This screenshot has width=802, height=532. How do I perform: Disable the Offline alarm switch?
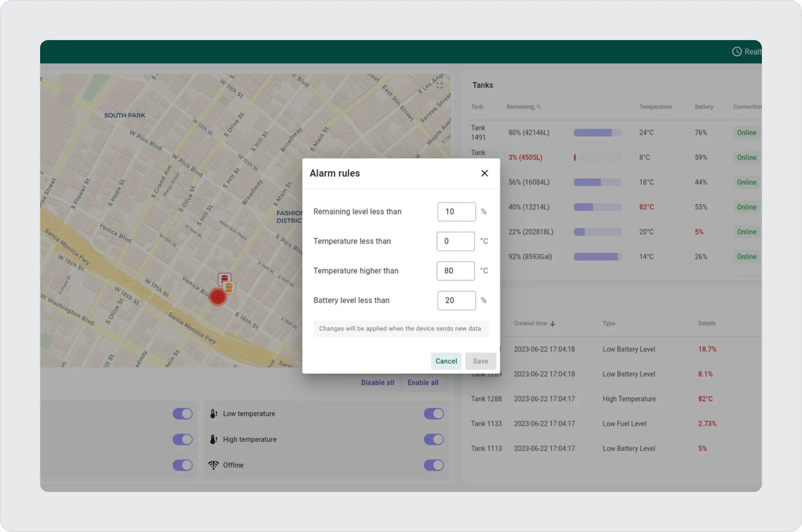tap(433, 465)
